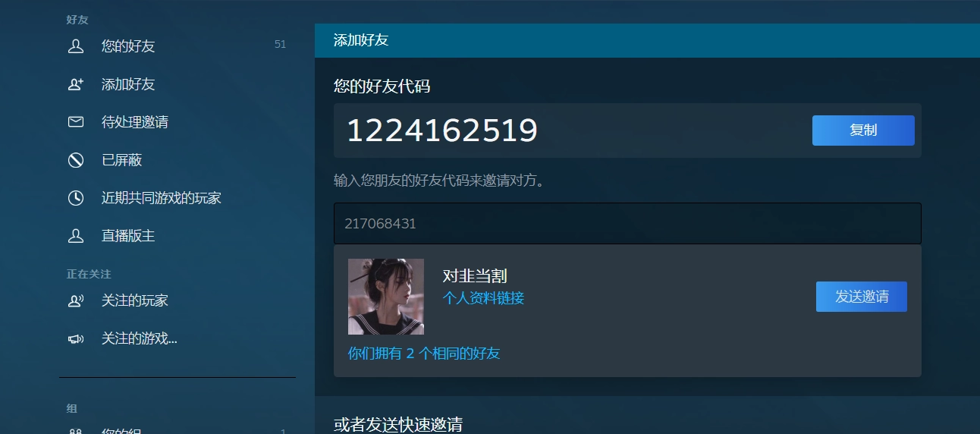This screenshot has height=434, width=980.
Task: Click the 您的好友 person icon
Action: coord(76,46)
